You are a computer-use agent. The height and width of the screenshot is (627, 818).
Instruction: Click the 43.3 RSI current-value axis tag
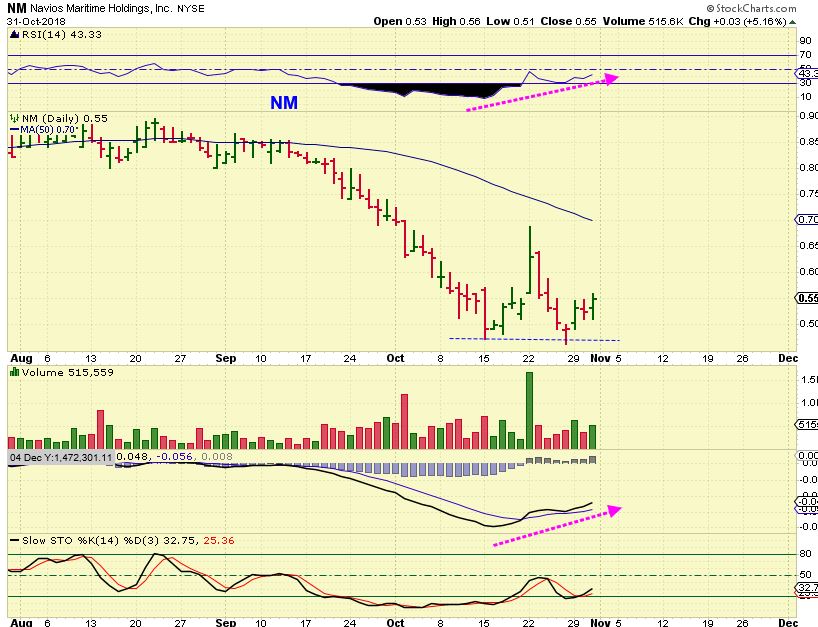pyautogui.click(x=807, y=74)
